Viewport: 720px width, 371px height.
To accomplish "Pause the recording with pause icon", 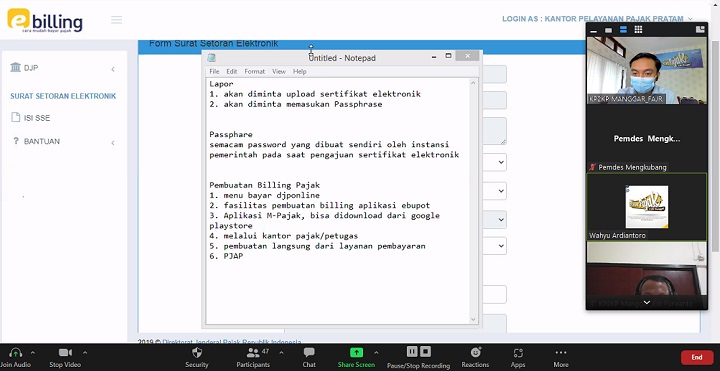I will (412, 352).
